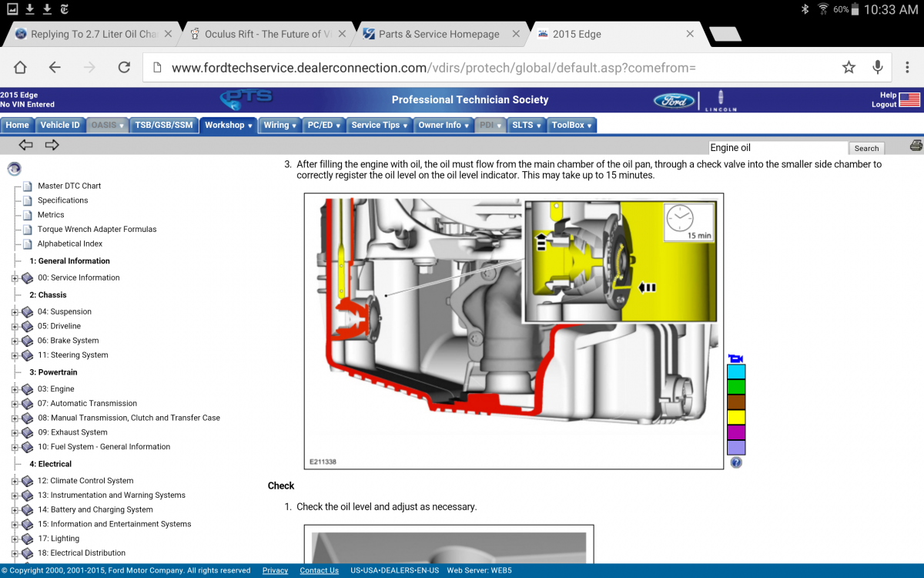Bookmark page with the star icon
The width and height of the screenshot is (924, 578).
(x=849, y=68)
